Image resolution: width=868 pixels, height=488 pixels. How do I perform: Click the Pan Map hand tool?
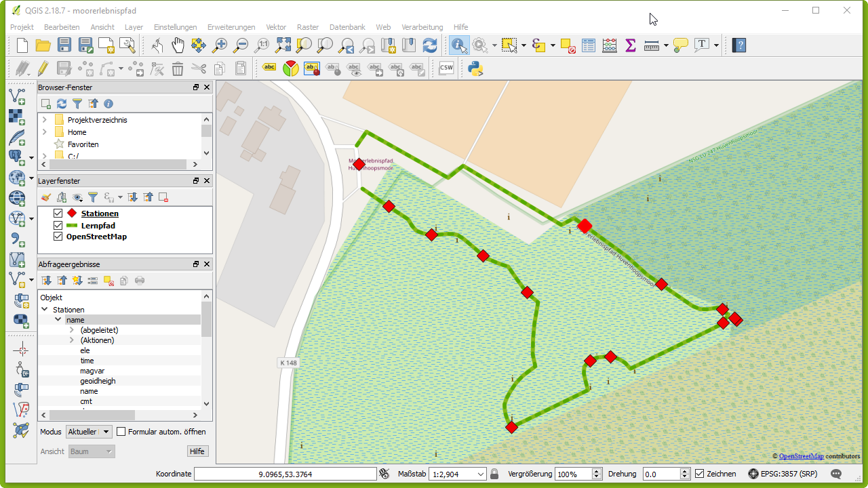click(178, 45)
